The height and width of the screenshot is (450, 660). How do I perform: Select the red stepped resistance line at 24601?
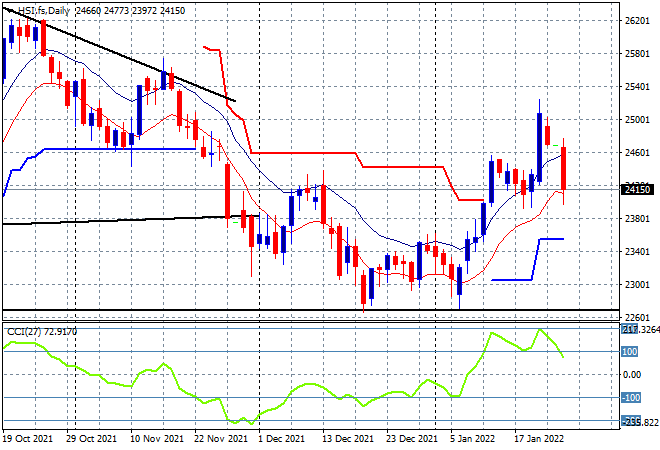pyautogui.click(x=303, y=153)
